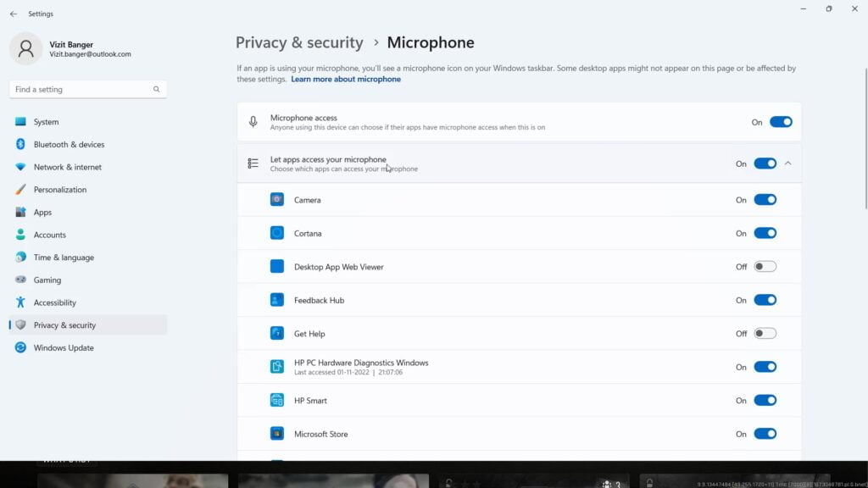The height and width of the screenshot is (488, 868).
Task: Select Personalization in the sidebar
Action: click(88, 190)
